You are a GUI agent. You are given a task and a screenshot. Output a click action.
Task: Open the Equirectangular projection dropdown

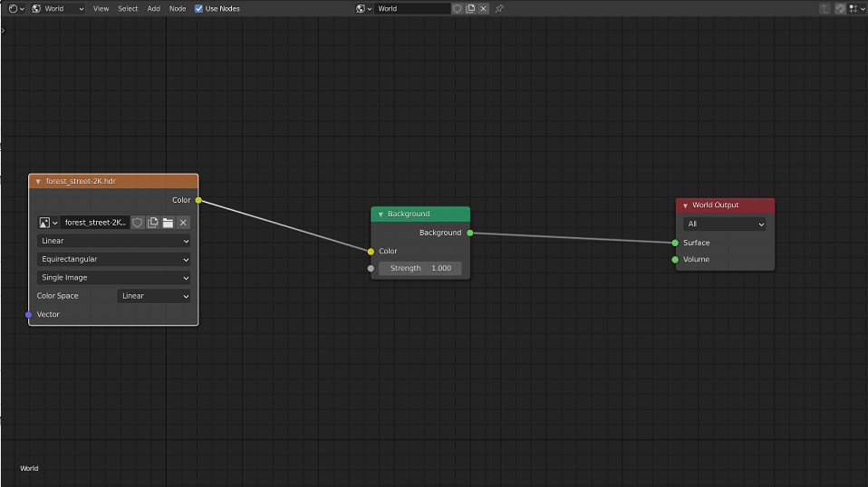click(x=113, y=259)
